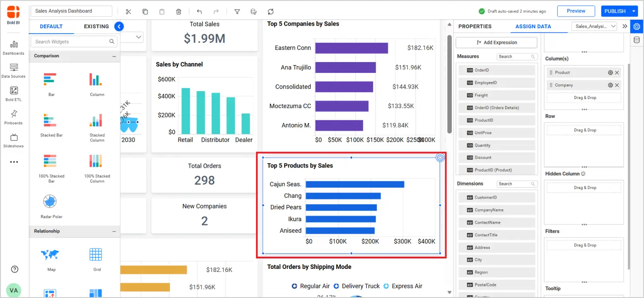The image size is (644, 298).
Task: Click the Paste clipboard icon
Action: [x=162, y=12]
